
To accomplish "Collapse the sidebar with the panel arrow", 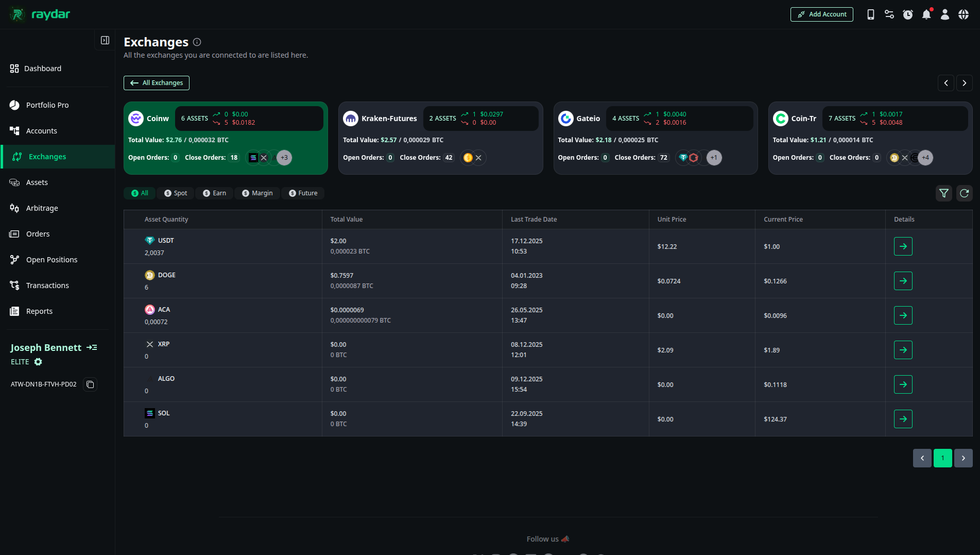I will click(x=105, y=40).
